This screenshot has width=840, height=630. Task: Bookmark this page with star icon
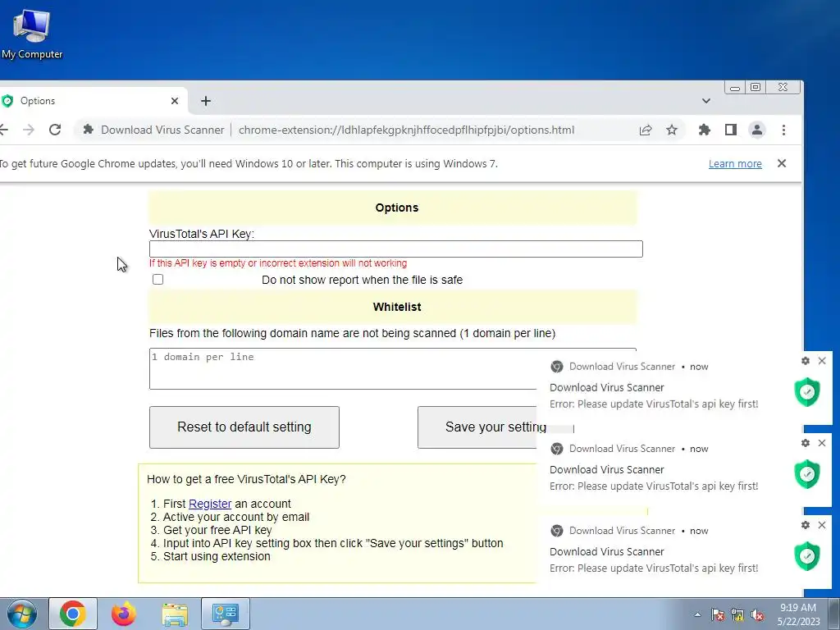click(x=672, y=130)
